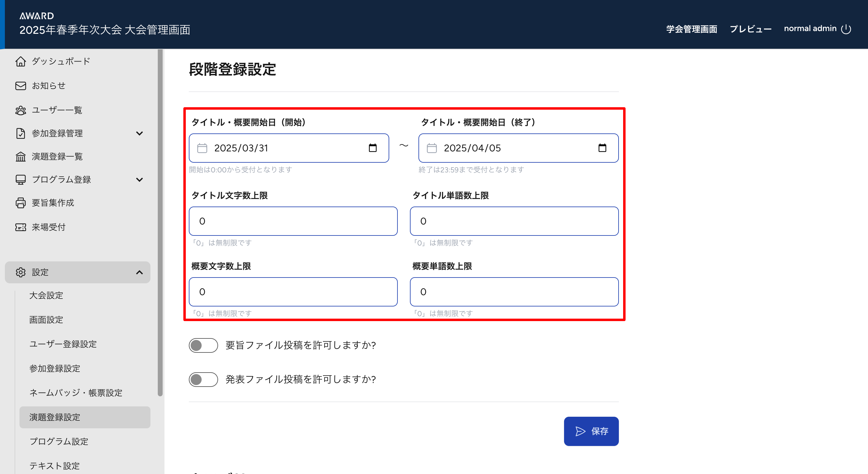This screenshot has height=474, width=868.
Task: Click the ユーザー一覧 people icon
Action: tap(20, 110)
